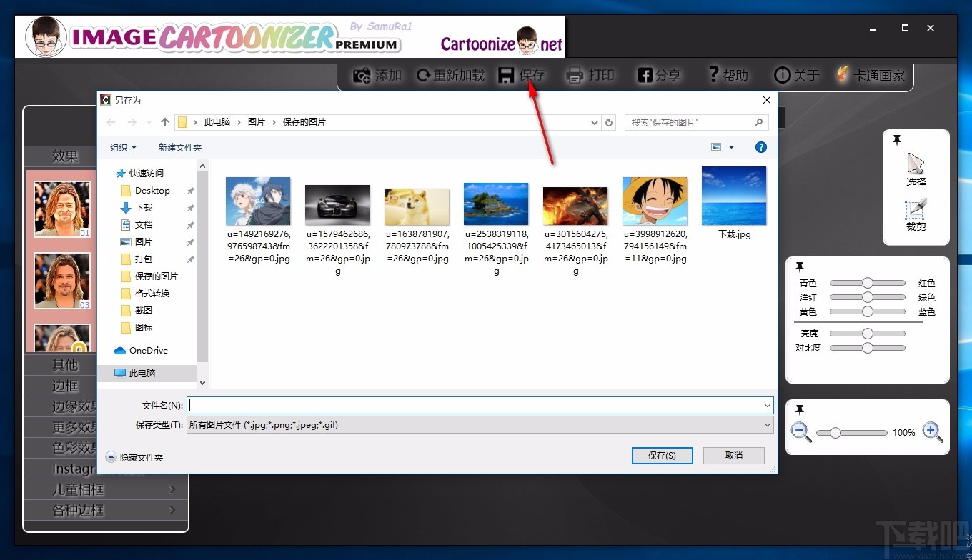Open the 效果 category tab

(x=65, y=156)
